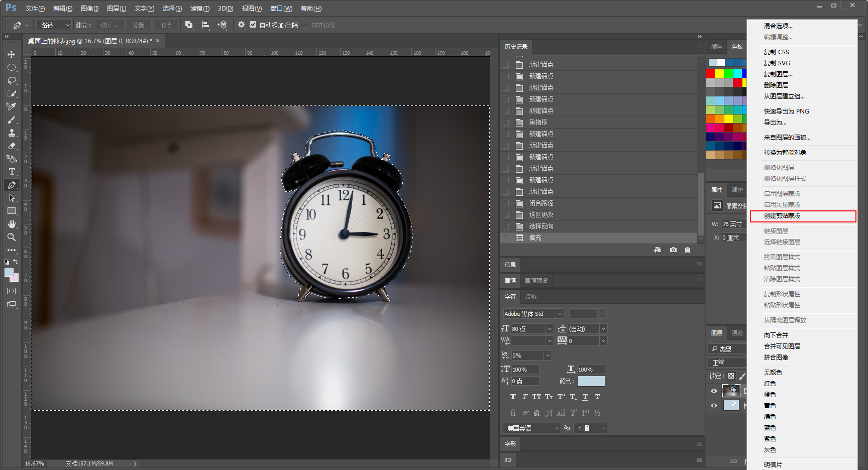Select the Zoom tool
This screenshot has height=470, width=868.
coord(12,237)
